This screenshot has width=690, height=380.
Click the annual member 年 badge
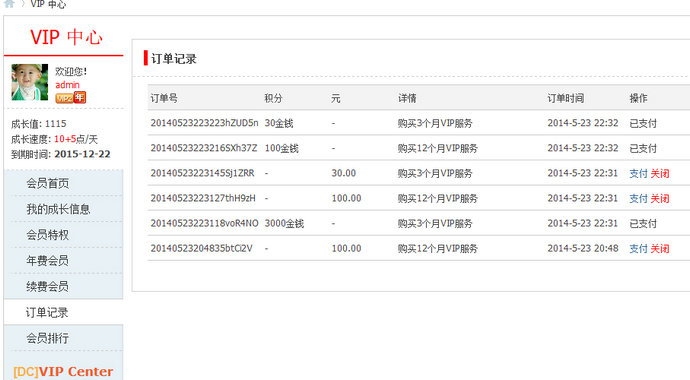80,97
